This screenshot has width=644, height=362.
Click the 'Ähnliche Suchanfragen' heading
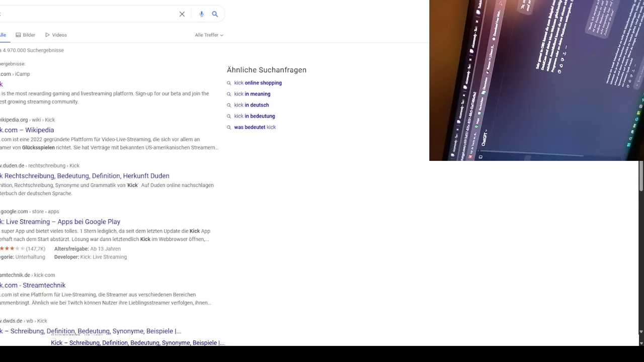click(267, 70)
